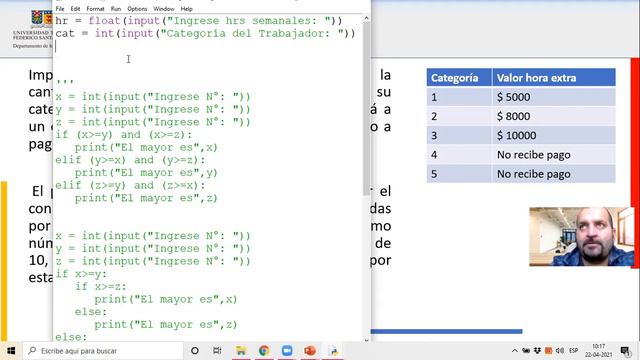The width and height of the screenshot is (640, 360).
Task: Open the Options menu
Action: point(137,9)
